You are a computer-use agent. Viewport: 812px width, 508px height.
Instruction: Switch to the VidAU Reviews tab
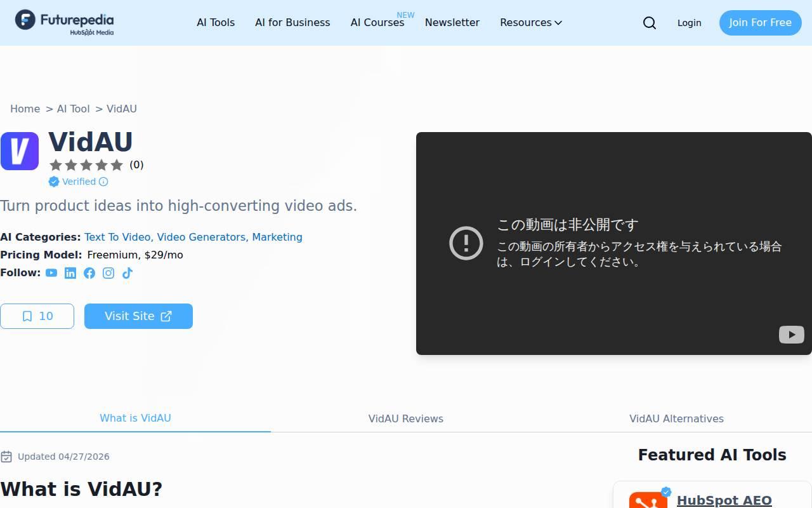coord(406,418)
